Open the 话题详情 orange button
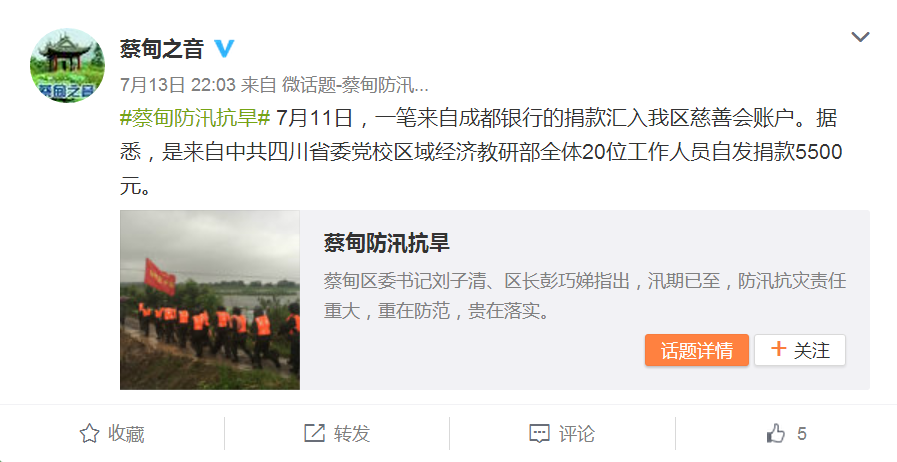Screen dimensions: 897x462 [x=697, y=350]
